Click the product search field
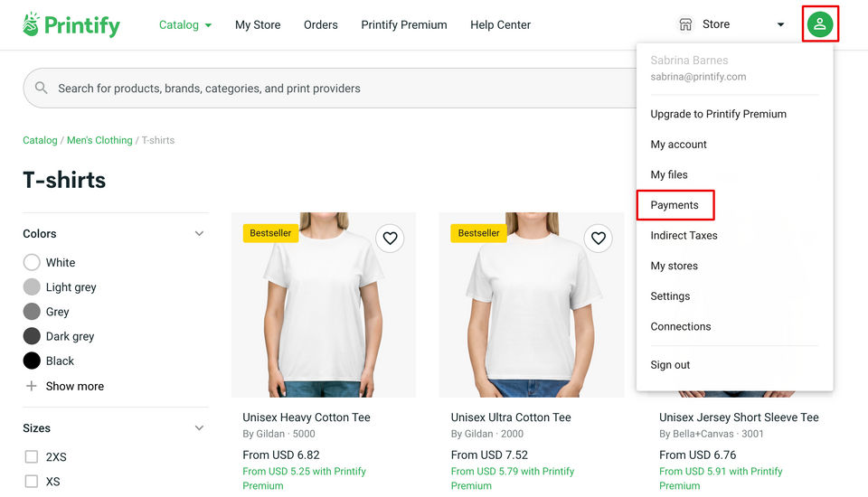 (x=329, y=88)
